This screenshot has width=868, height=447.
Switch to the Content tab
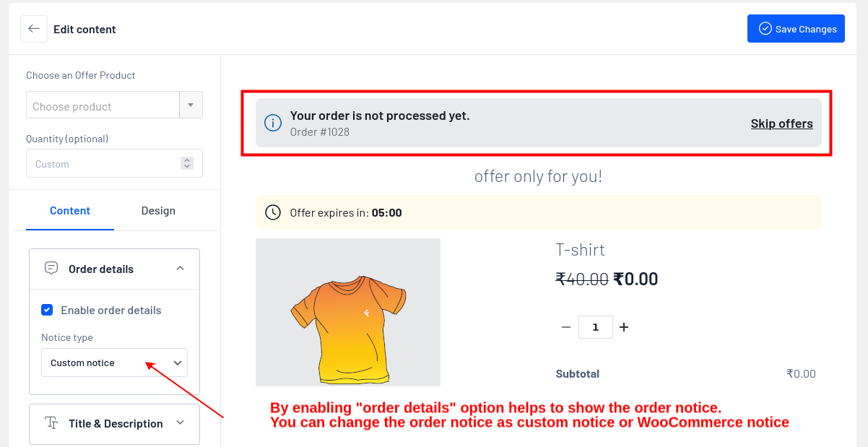coord(70,211)
